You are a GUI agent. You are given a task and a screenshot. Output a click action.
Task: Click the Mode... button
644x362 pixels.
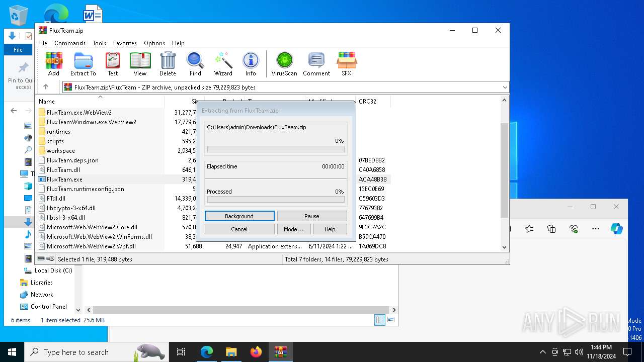(x=293, y=229)
